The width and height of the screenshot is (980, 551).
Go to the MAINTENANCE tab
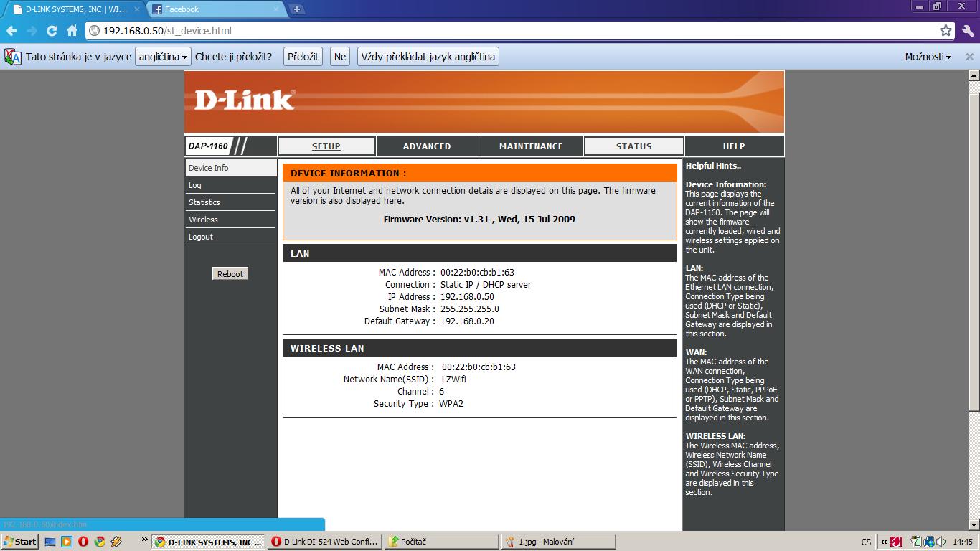[x=531, y=146]
